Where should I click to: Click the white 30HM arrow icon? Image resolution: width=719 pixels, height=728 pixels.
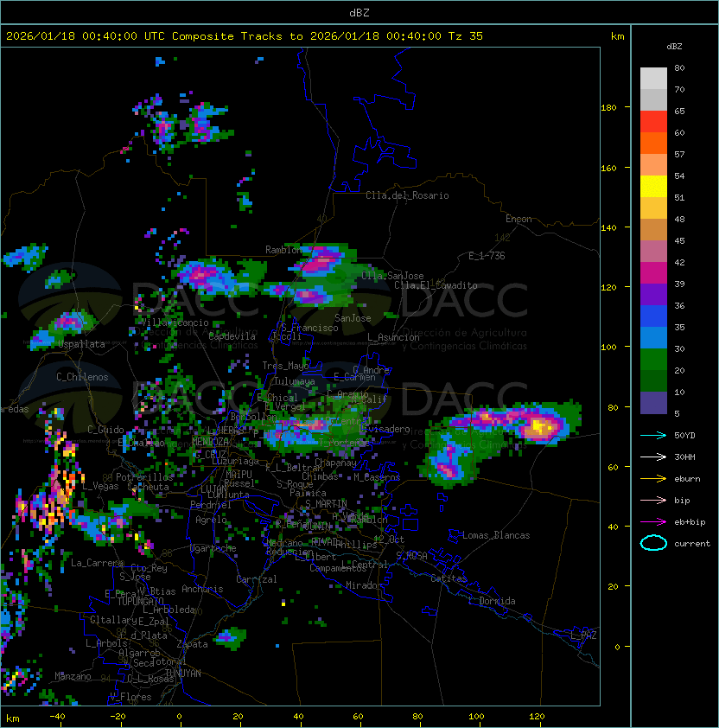pos(653,457)
